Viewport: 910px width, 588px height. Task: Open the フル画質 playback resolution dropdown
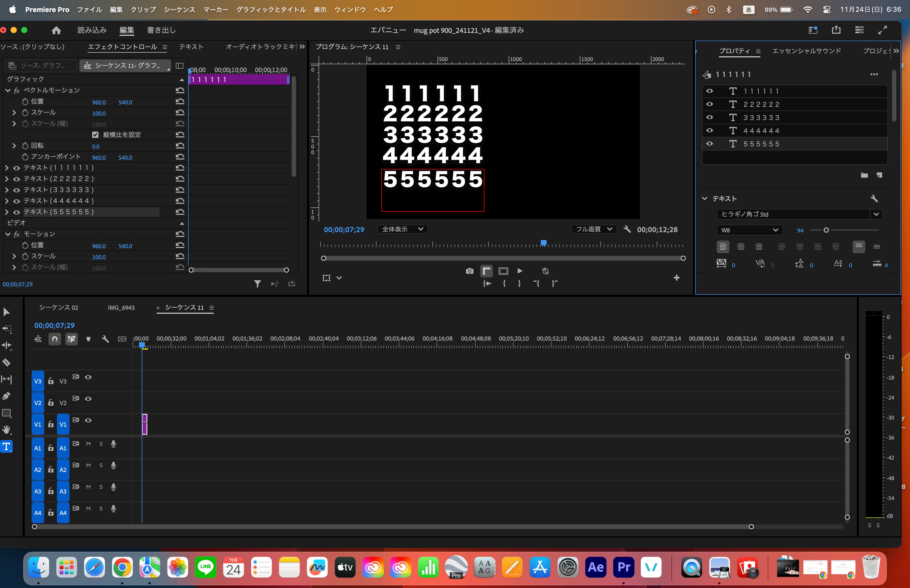pos(594,229)
